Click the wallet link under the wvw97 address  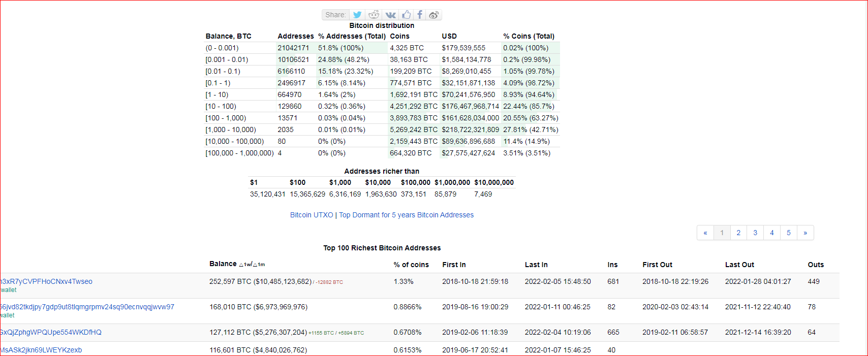coord(7,315)
